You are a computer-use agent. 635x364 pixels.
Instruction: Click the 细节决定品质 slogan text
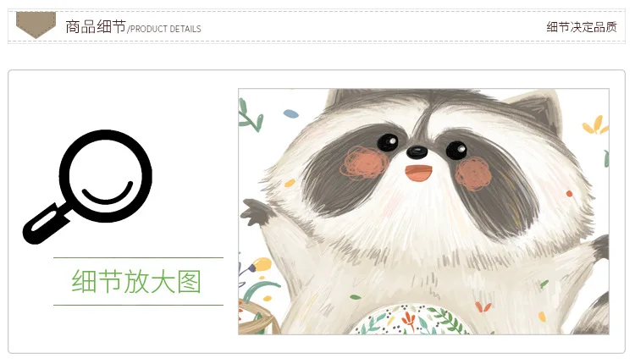tap(582, 27)
